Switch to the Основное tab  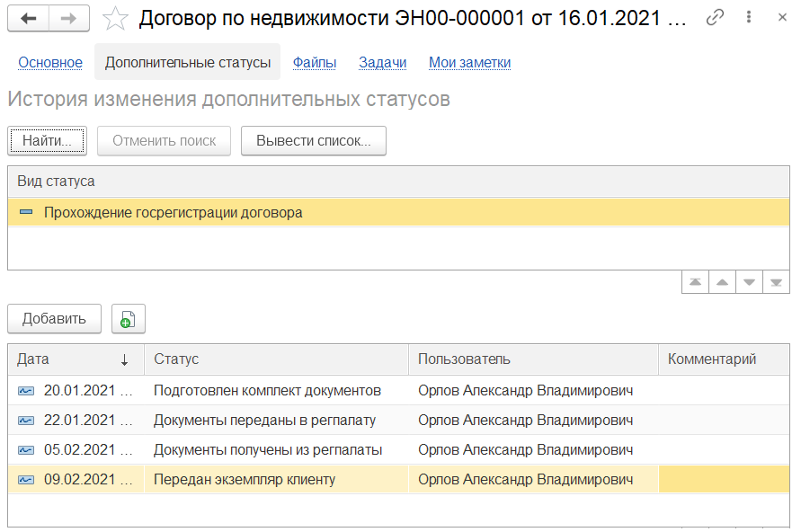(50, 62)
